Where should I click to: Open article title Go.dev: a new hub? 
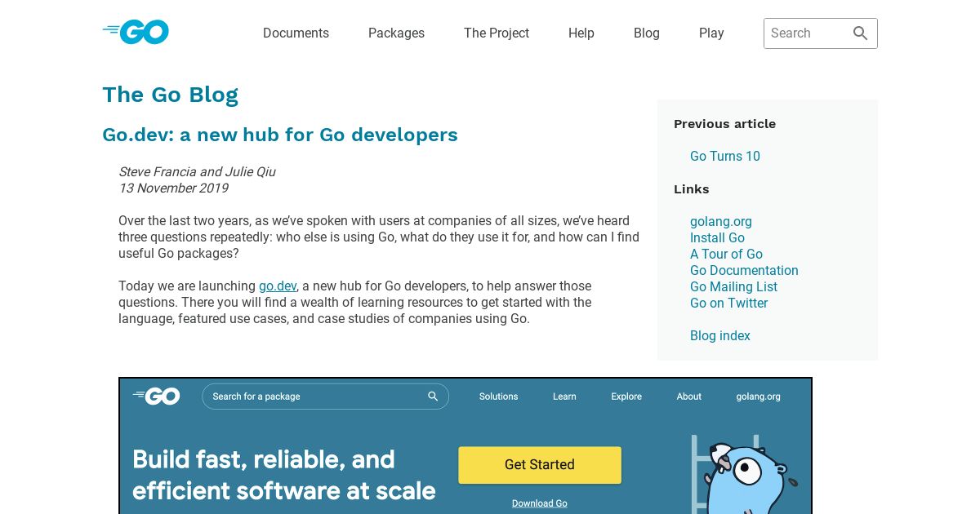pos(280,135)
